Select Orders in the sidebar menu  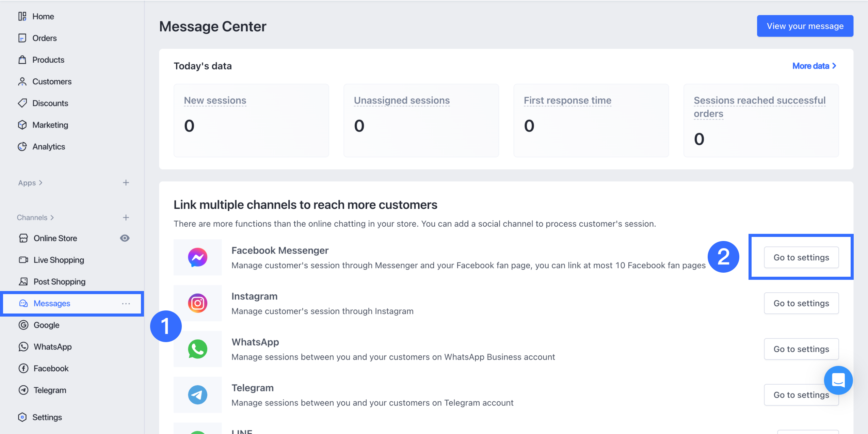pos(44,38)
